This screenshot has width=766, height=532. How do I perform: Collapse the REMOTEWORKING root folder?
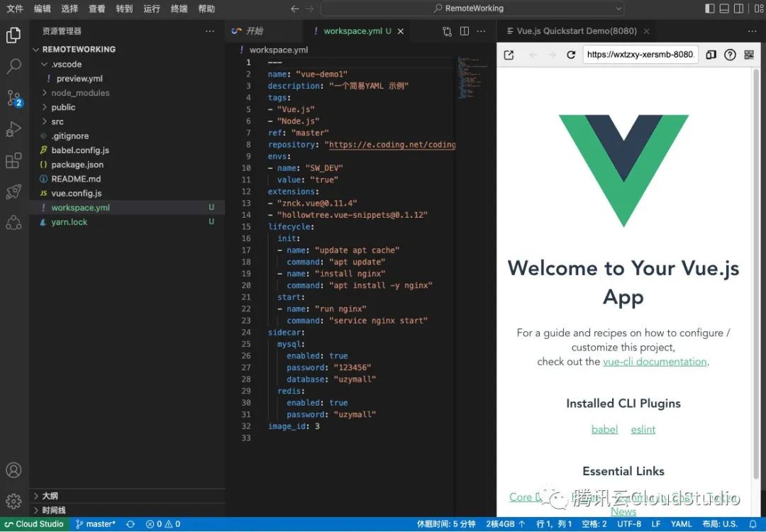point(35,50)
